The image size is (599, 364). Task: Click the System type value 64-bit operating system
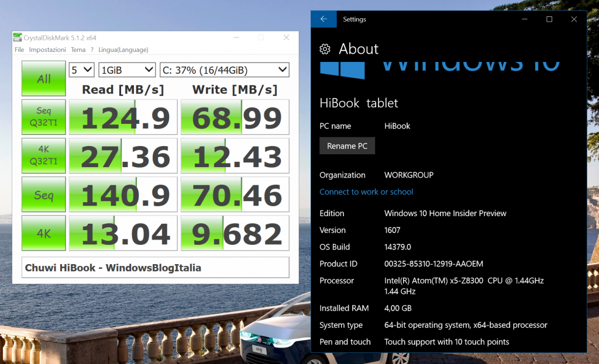466,325
